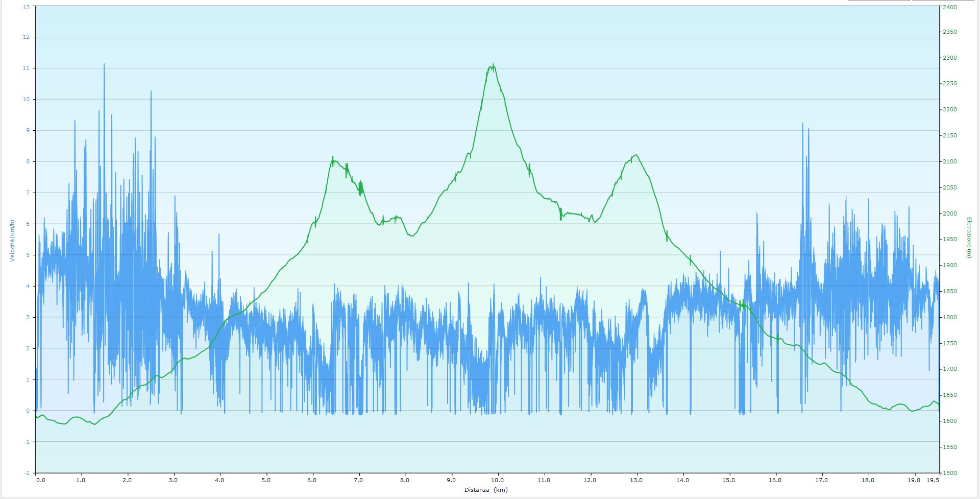Click the 5.0 distance axis label

(266, 480)
